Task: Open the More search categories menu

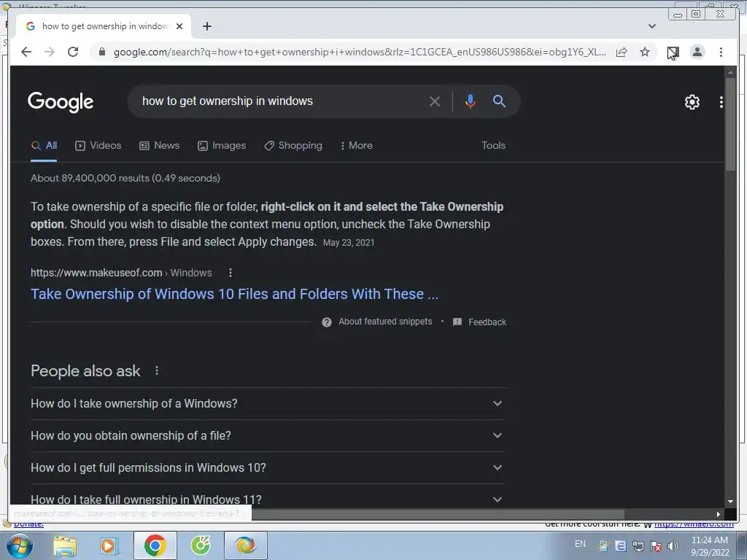Action: point(356,146)
